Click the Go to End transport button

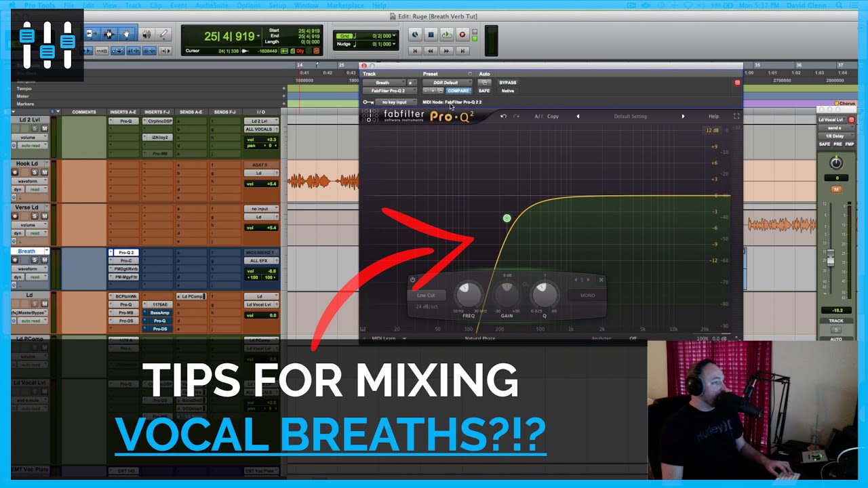(x=462, y=51)
